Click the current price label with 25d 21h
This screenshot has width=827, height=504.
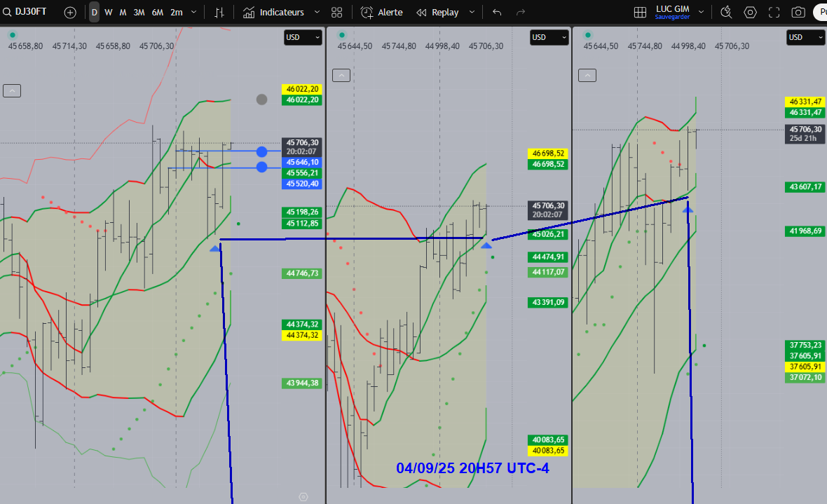(x=805, y=134)
